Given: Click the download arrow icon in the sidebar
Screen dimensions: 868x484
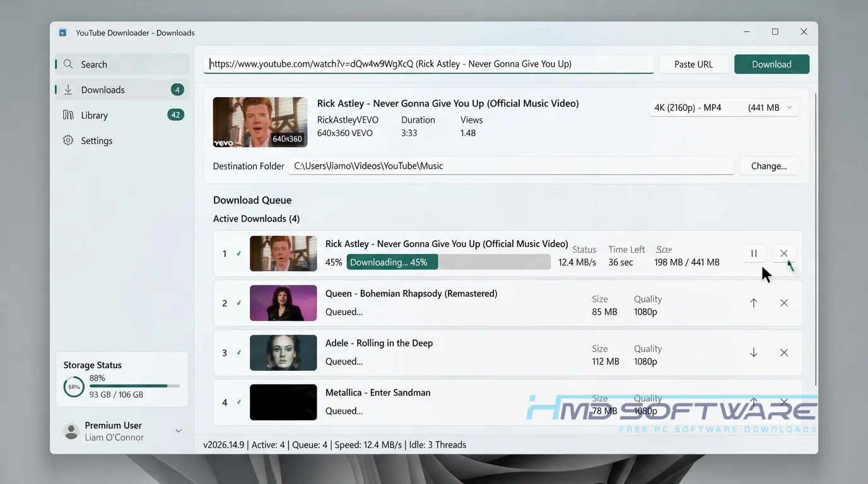Looking at the screenshot, I should 68,89.
